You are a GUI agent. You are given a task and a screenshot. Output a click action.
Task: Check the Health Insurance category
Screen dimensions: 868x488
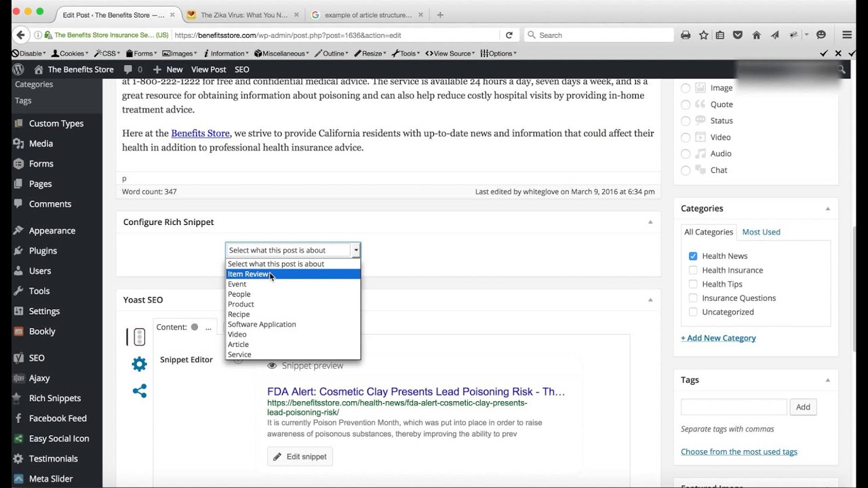[693, 270]
